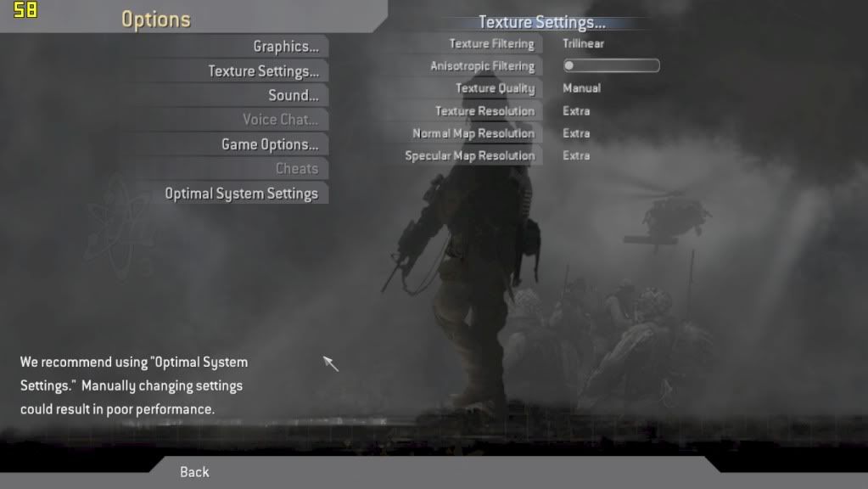This screenshot has width=868, height=489.
Task: Click Extra beside Texture Resolution
Action: [576, 110]
